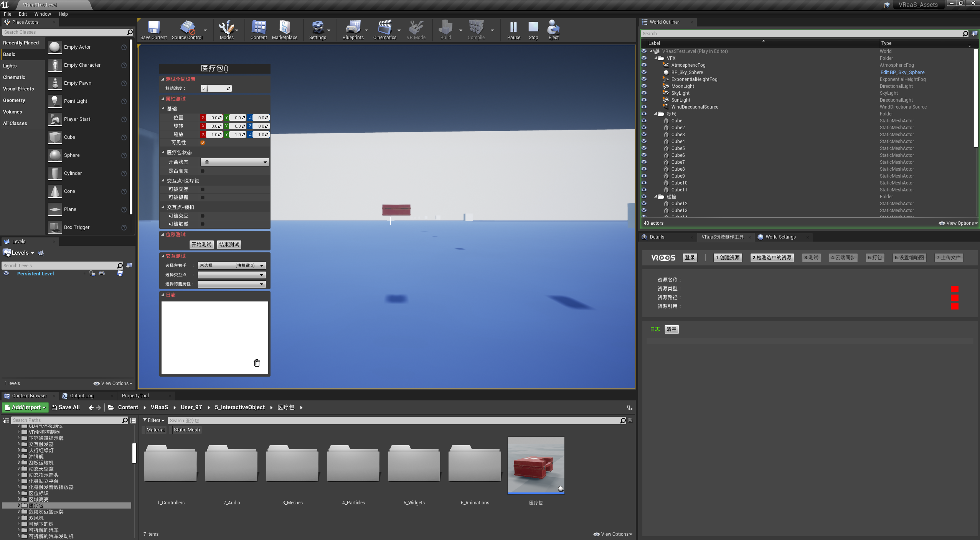Image resolution: width=980 pixels, height=540 pixels.
Task: Toggle 是否高亮 checkbox
Action: tap(203, 171)
